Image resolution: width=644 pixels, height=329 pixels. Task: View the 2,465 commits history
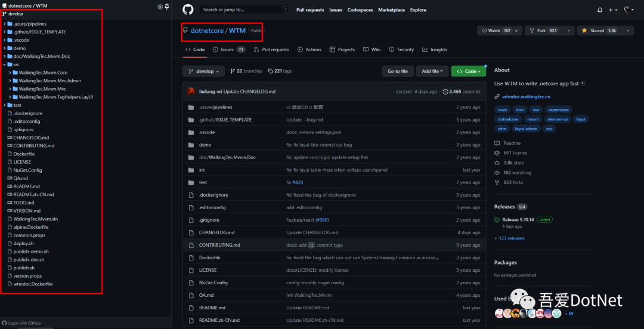point(461,92)
